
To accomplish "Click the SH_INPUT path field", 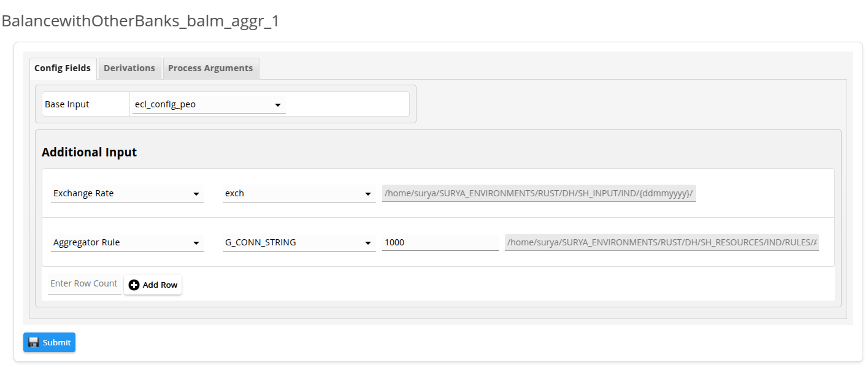I will click(x=539, y=193).
